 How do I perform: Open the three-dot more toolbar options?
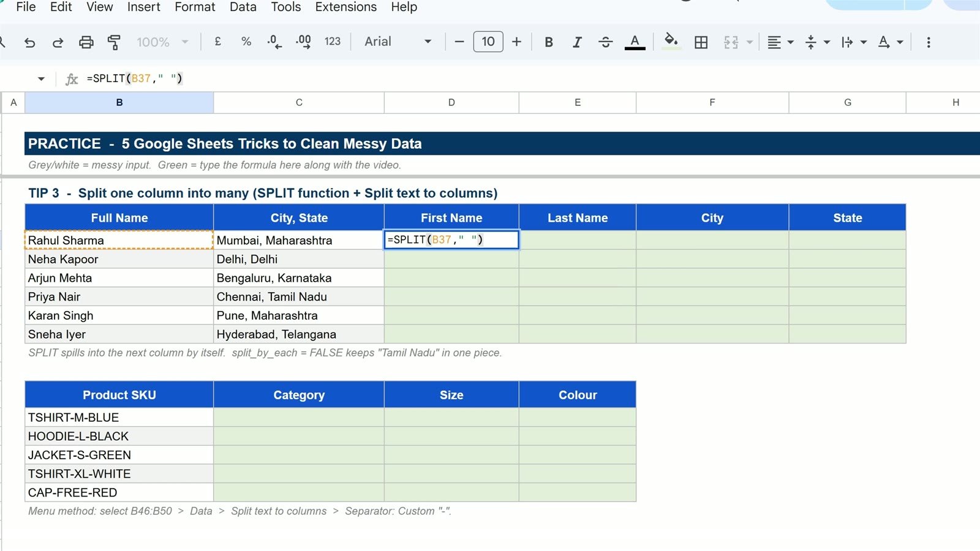click(929, 42)
